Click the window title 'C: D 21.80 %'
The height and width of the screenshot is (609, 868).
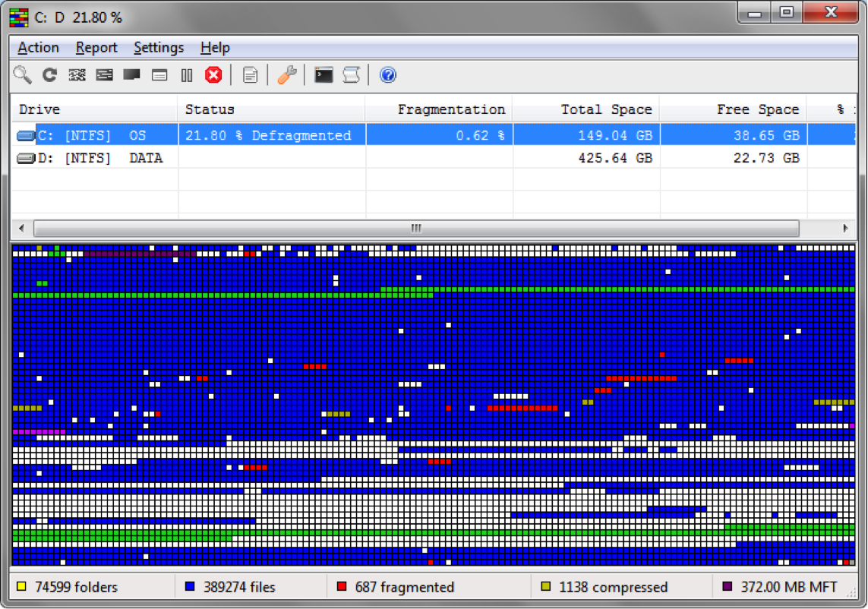coord(78,17)
